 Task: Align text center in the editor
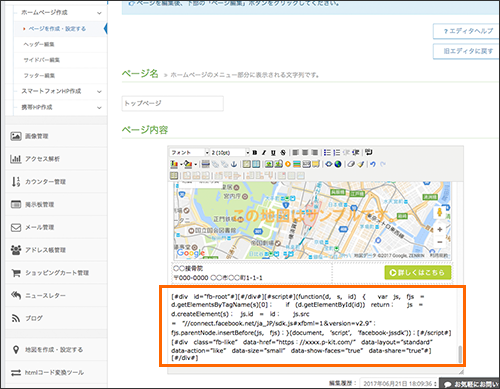click(305, 152)
